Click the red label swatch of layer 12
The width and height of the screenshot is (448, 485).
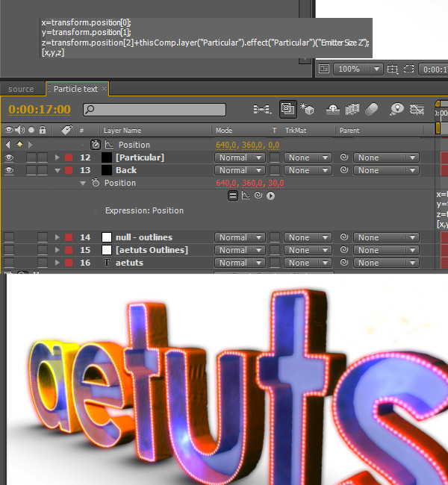point(69,157)
